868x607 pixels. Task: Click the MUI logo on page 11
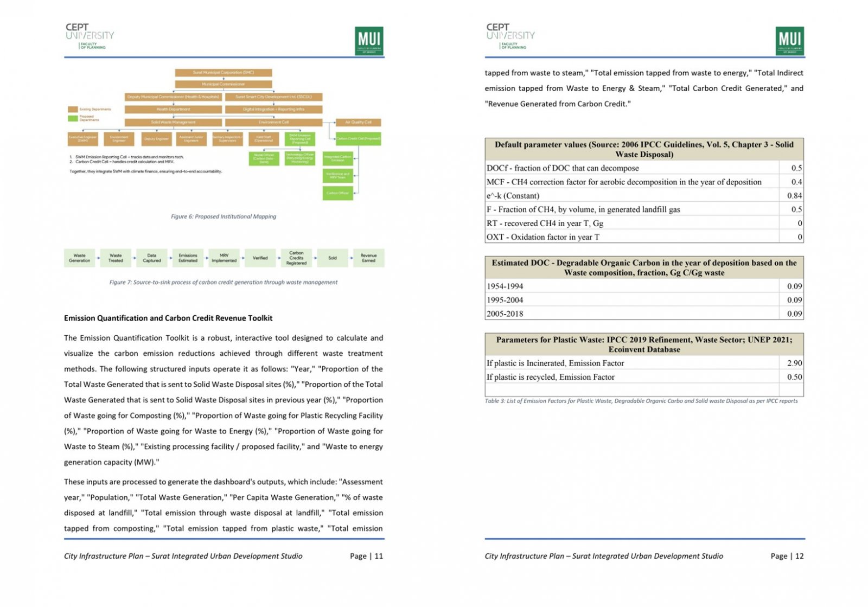(369, 41)
